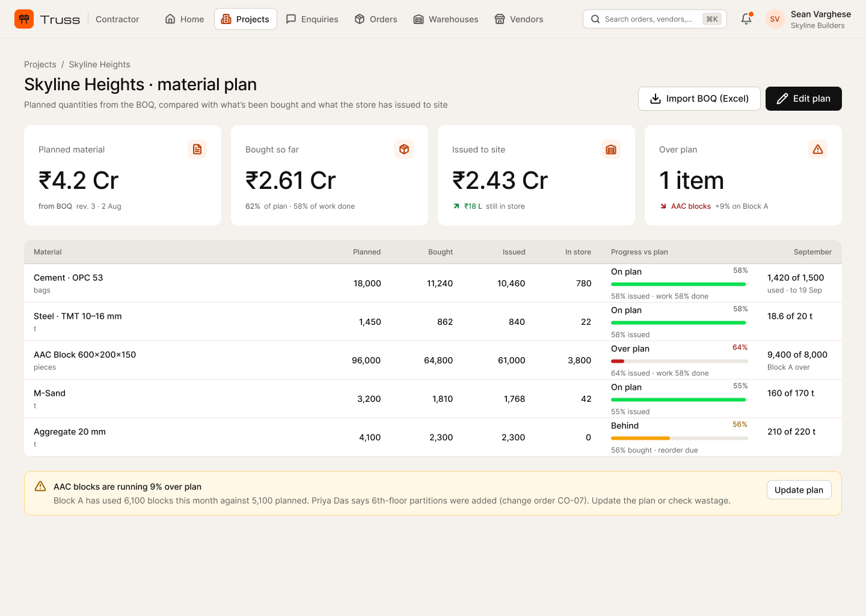This screenshot has height=616, width=866.
Task: Open the notifications bell
Action: click(746, 19)
